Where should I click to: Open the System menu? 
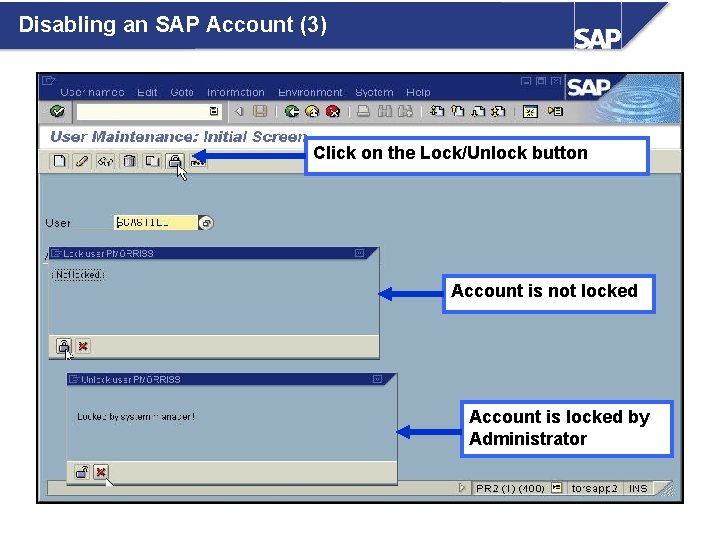[x=374, y=92]
